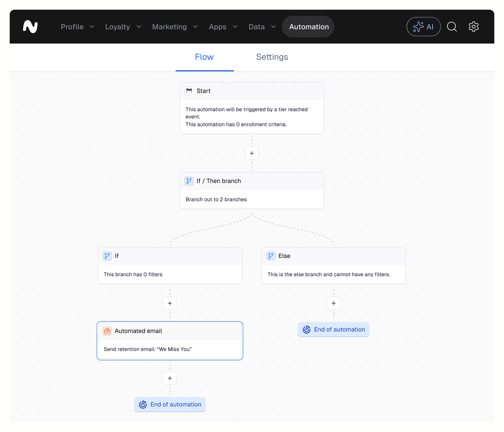Open settings via gear icon
This screenshot has width=504, height=432.
tap(473, 27)
